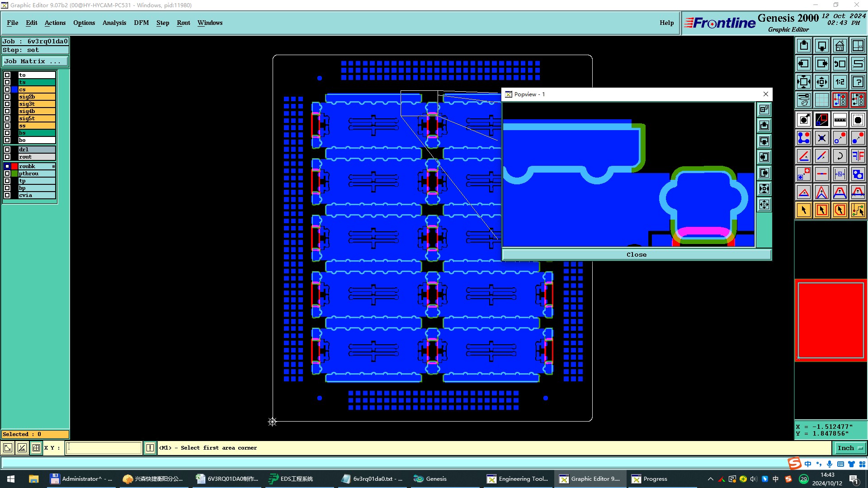Click the question mark help icon
Screen dimensions: 868x488
click(858, 82)
